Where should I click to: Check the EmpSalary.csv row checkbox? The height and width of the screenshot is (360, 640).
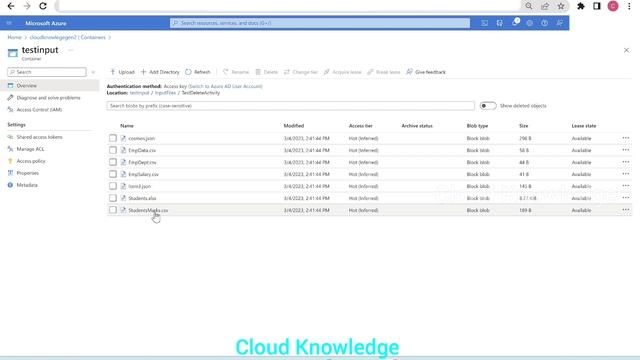click(x=113, y=174)
